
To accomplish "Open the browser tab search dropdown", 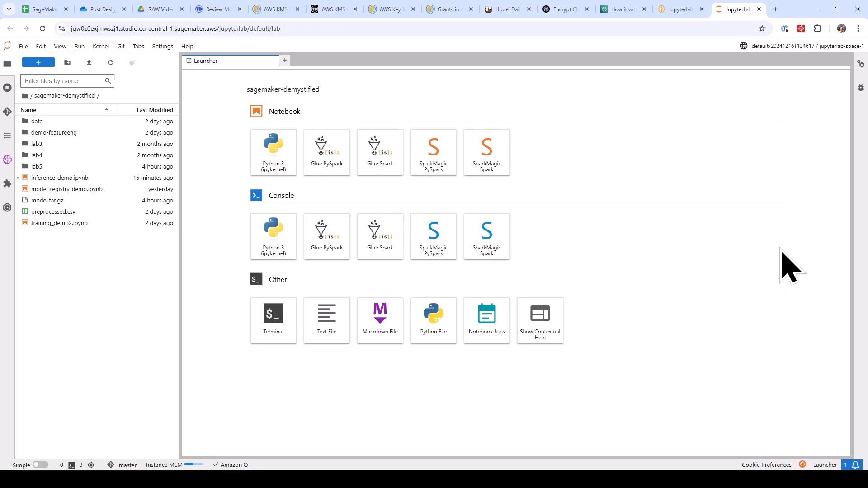I will [9, 9].
